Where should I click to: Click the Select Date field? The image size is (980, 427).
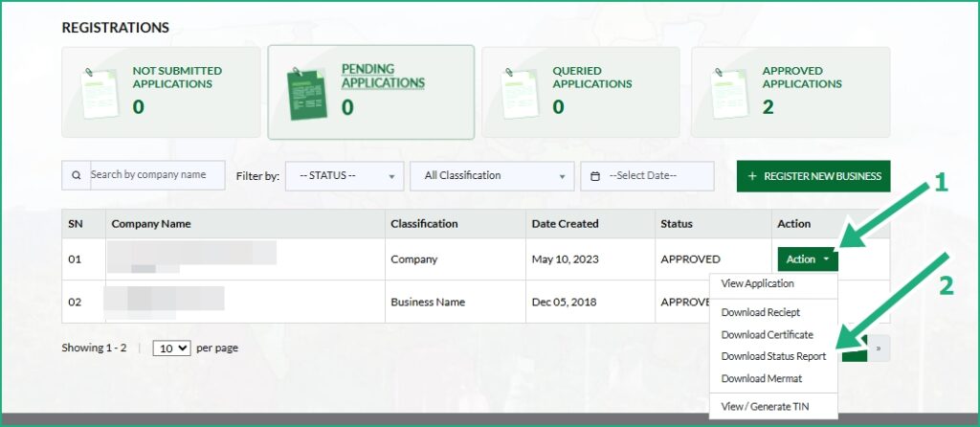pyautogui.click(x=648, y=176)
